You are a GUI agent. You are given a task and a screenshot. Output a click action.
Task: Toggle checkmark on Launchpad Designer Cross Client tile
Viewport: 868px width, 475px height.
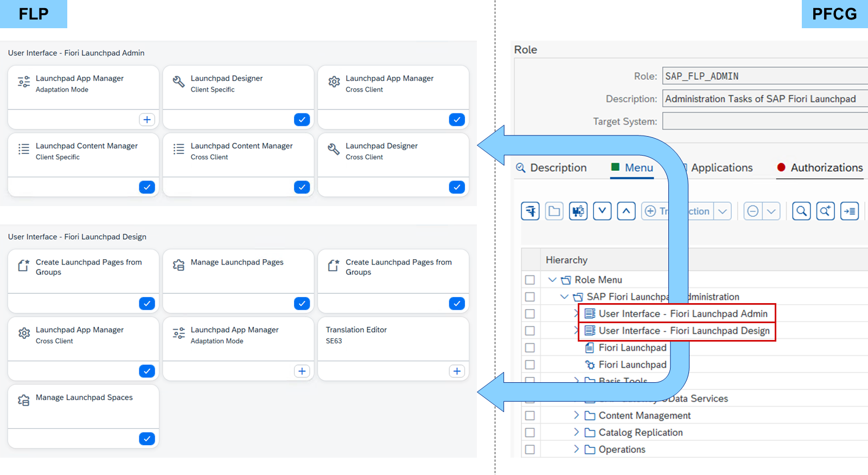(457, 187)
